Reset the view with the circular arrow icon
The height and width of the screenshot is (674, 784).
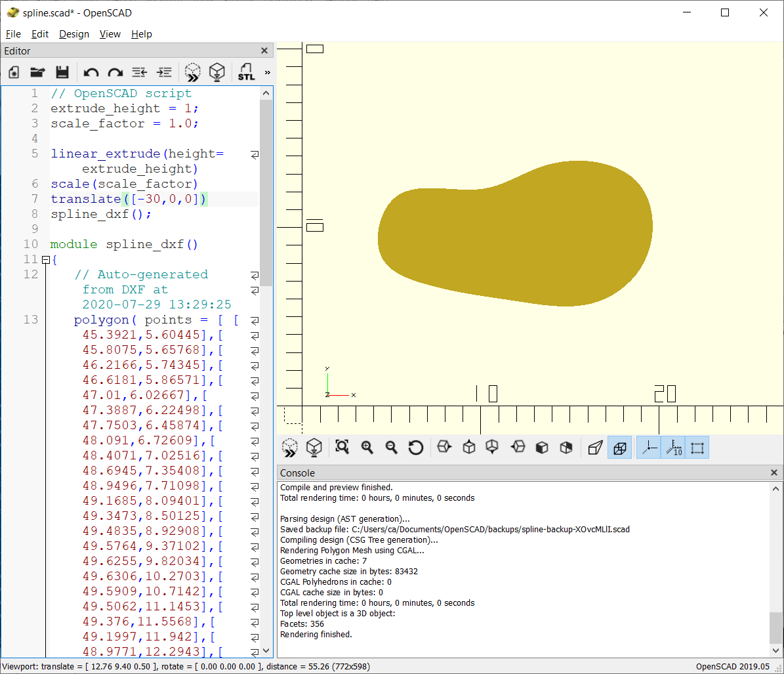coord(415,448)
